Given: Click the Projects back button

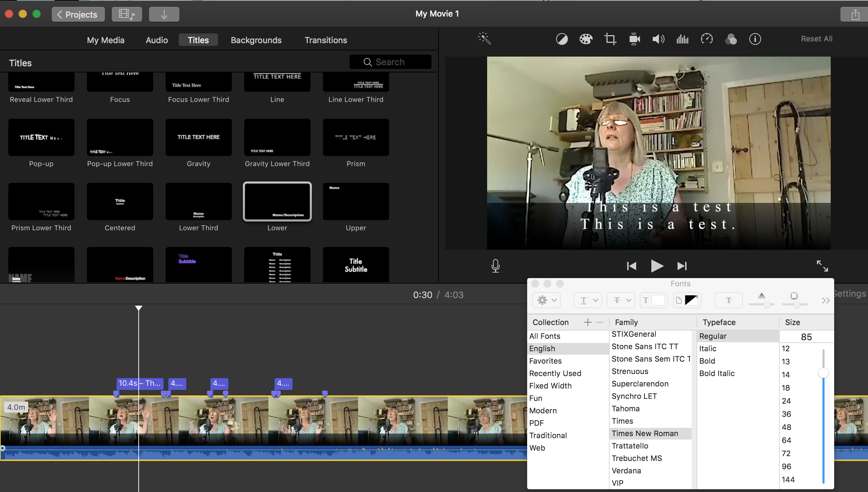Looking at the screenshot, I should click(78, 14).
